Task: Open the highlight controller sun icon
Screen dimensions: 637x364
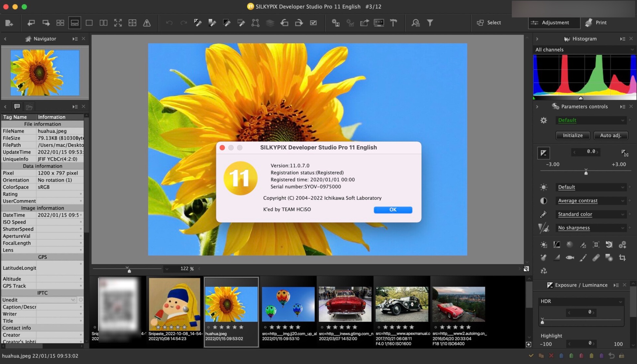Action: pyautogui.click(x=544, y=245)
